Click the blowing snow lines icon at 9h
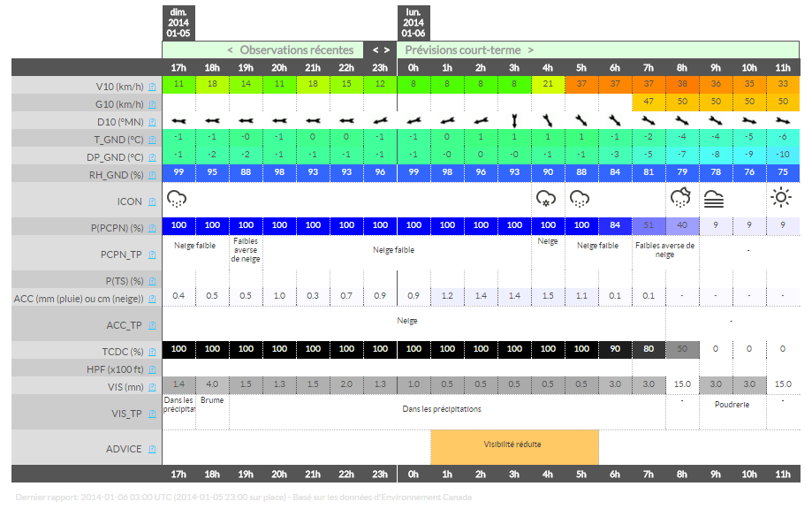 click(x=714, y=199)
